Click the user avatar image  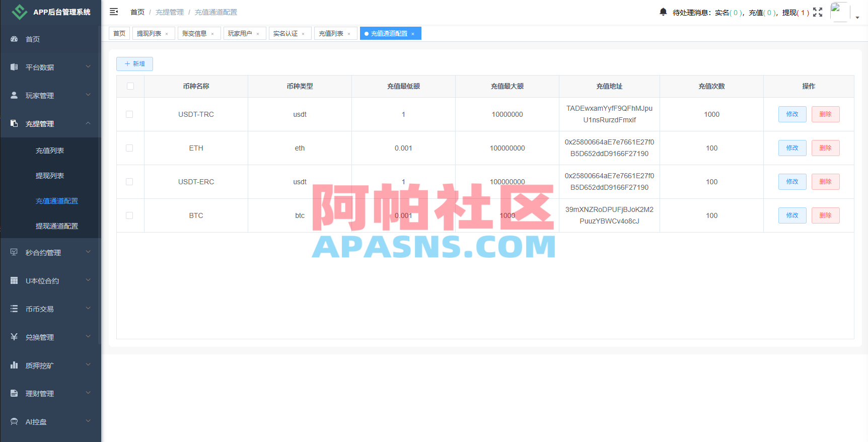pos(839,12)
